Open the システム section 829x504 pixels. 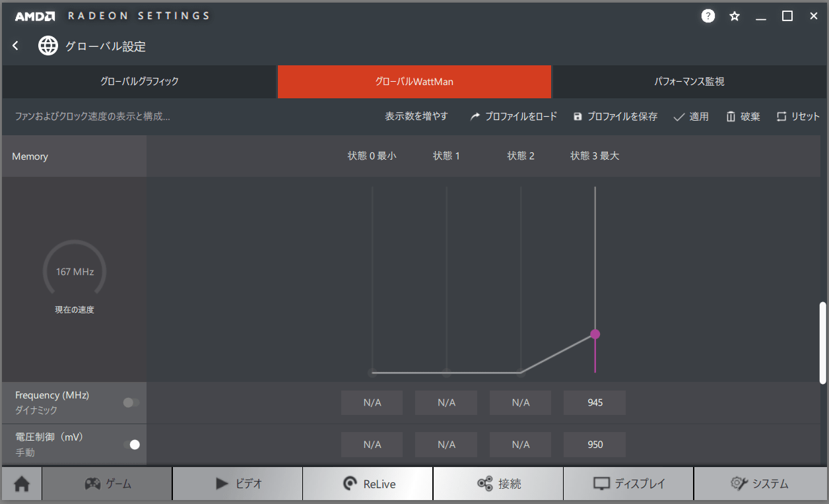760,484
